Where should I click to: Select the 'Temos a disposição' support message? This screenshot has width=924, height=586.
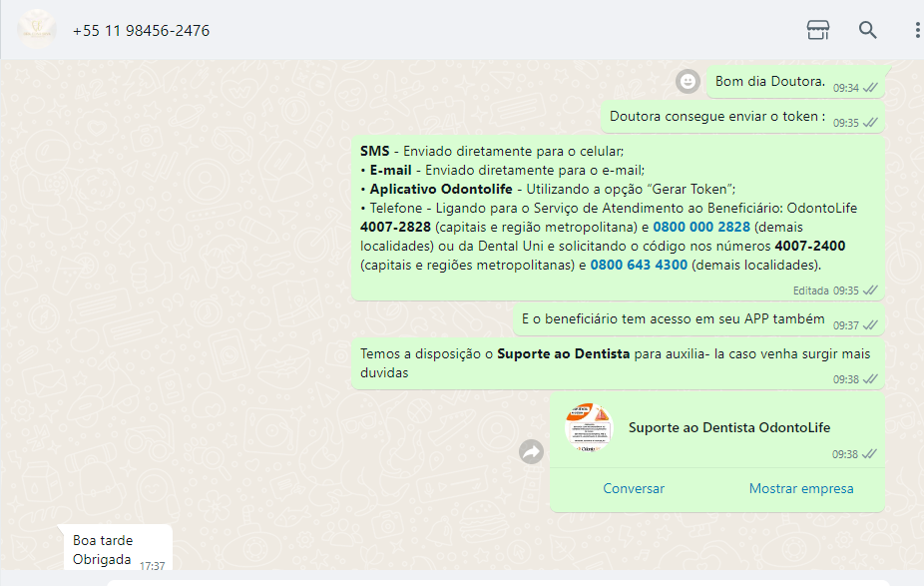[x=618, y=363]
